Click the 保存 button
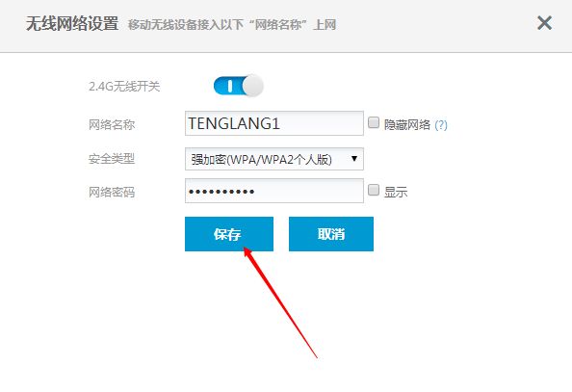This screenshot has width=572, height=392. coord(229,234)
